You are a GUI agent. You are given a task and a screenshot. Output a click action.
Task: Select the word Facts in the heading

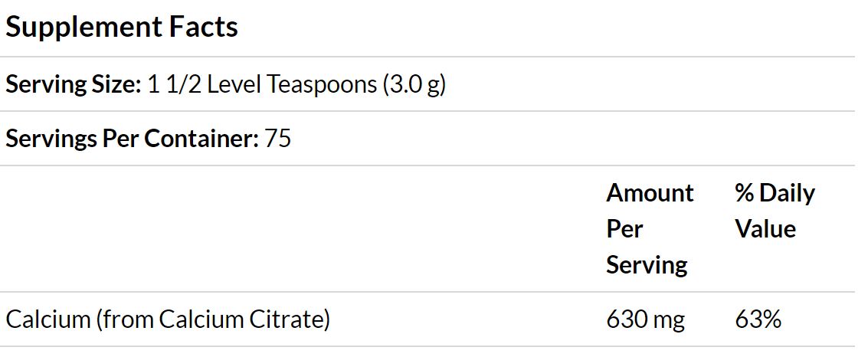[203, 27]
